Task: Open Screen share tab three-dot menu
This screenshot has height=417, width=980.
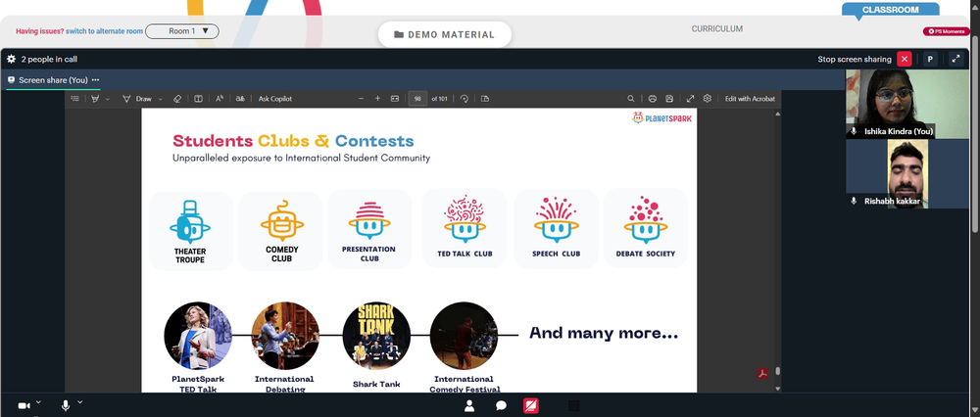Action: 96,80
